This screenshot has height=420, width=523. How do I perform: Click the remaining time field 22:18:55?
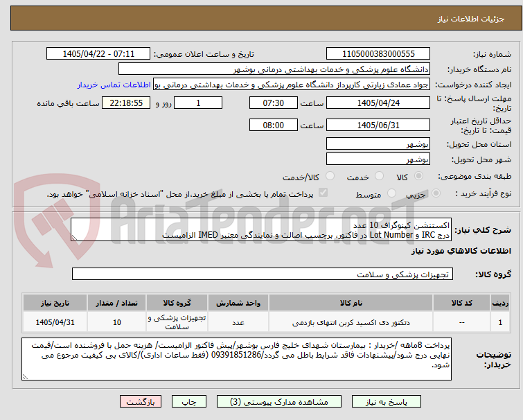pos(126,103)
